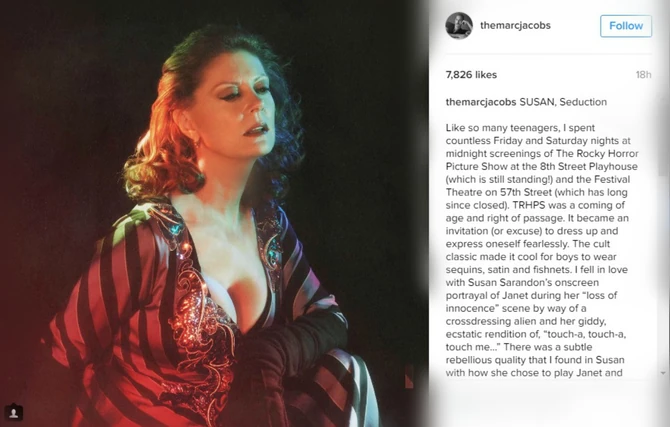Click the tagged-people icon on the photo
Viewport: 670px width, 427px height.
coord(13,412)
